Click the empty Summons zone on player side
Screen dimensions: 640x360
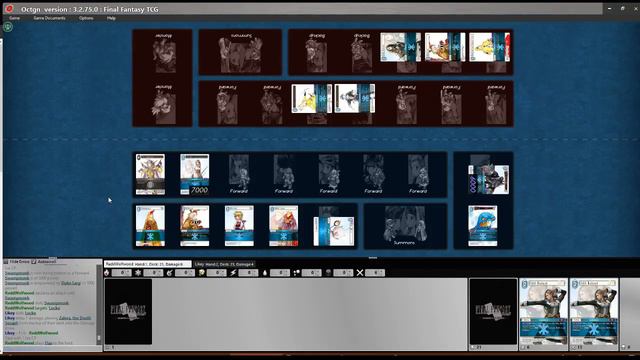click(x=405, y=227)
